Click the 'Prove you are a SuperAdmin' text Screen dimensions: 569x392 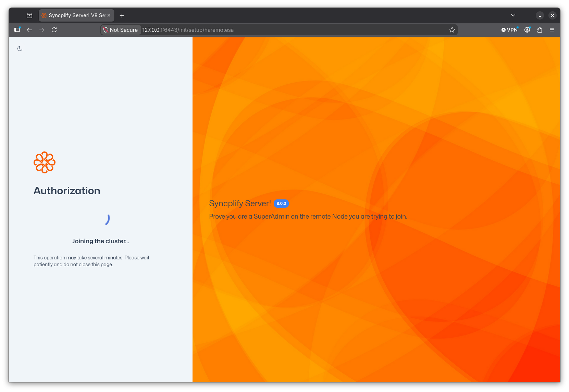(x=308, y=217)
